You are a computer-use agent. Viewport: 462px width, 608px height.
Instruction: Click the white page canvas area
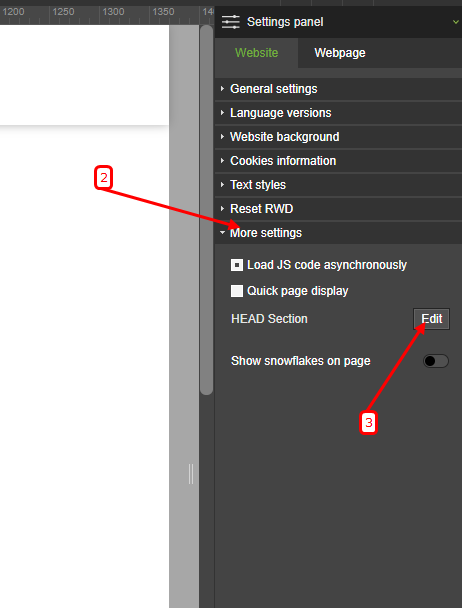[x=84, y=349]
